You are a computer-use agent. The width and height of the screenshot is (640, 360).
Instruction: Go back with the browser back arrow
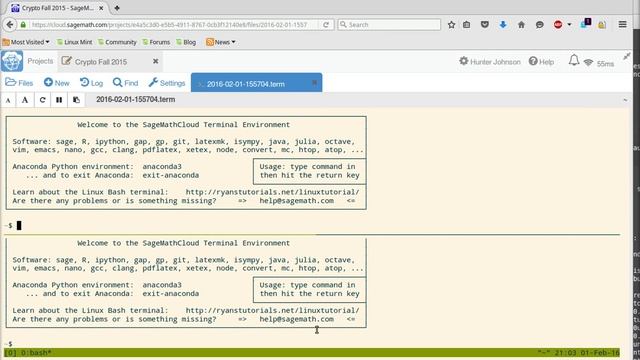10,25
